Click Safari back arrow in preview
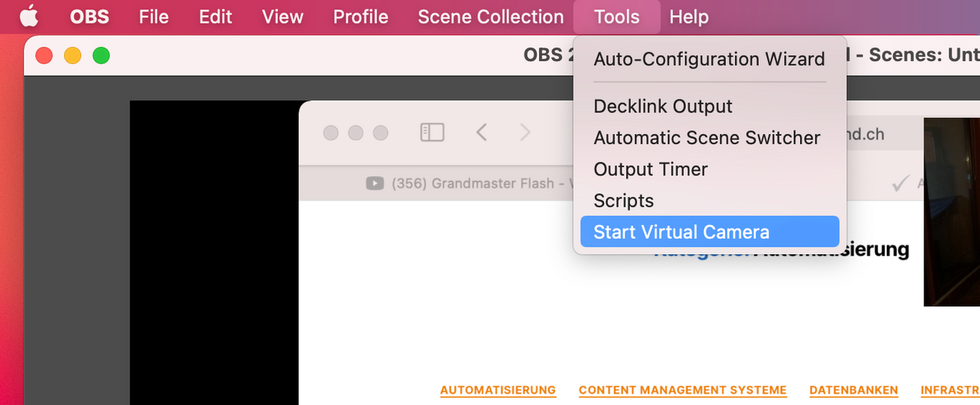The width and height of the screenshot is (980, 405). pyautogui.click(x=482, y=132)
